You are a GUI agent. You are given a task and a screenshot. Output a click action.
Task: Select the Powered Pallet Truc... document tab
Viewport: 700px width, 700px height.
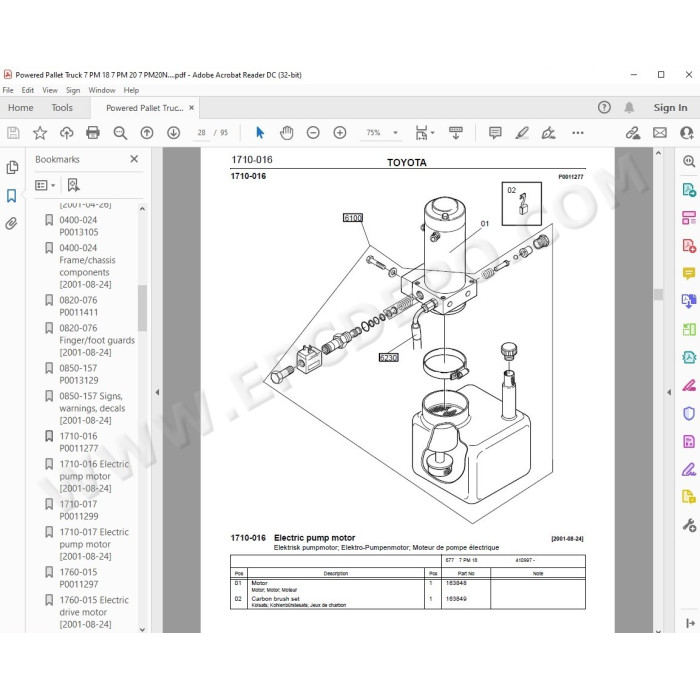145,108
